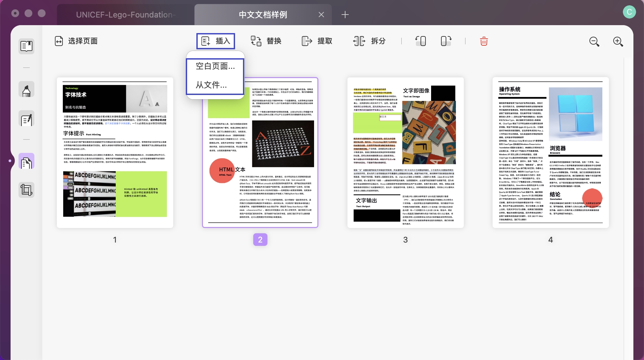Click the 替换 replace pages button

click(x=266, y=41)
